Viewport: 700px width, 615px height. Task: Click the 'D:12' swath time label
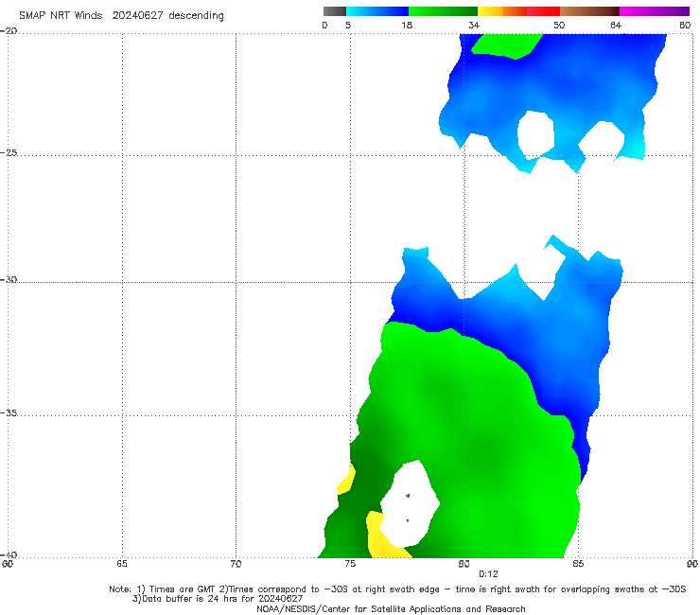point(488,574)
